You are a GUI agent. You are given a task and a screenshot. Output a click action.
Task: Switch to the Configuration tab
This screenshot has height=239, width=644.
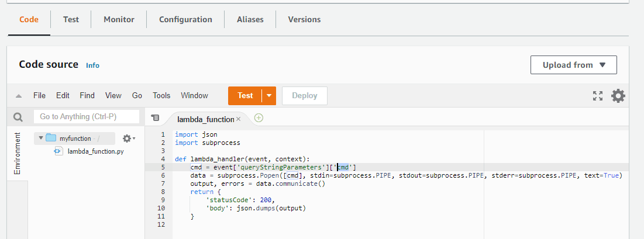coord(185,19)
